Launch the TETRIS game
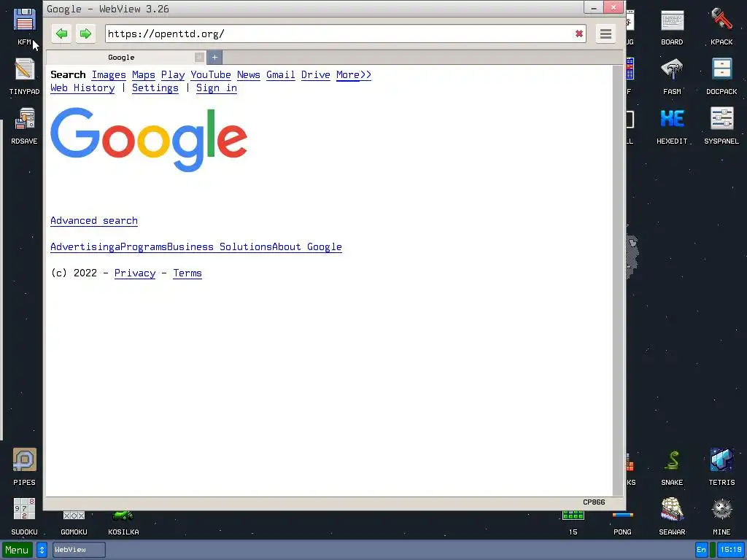 (721, 467)
